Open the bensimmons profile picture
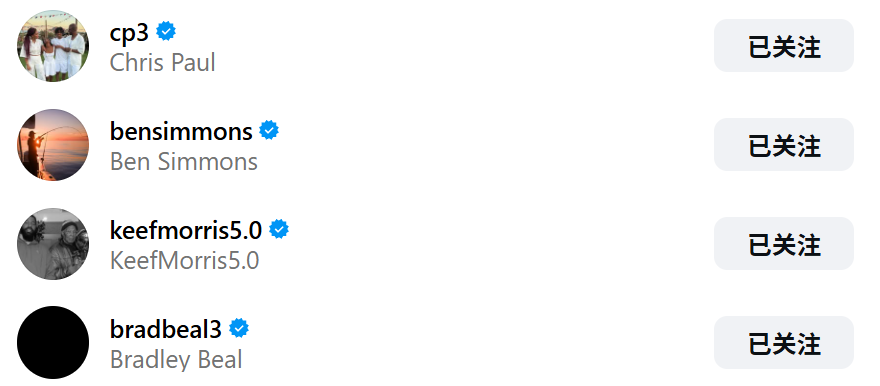The height and width of the screenshot is (386, 880). [53, 145]
